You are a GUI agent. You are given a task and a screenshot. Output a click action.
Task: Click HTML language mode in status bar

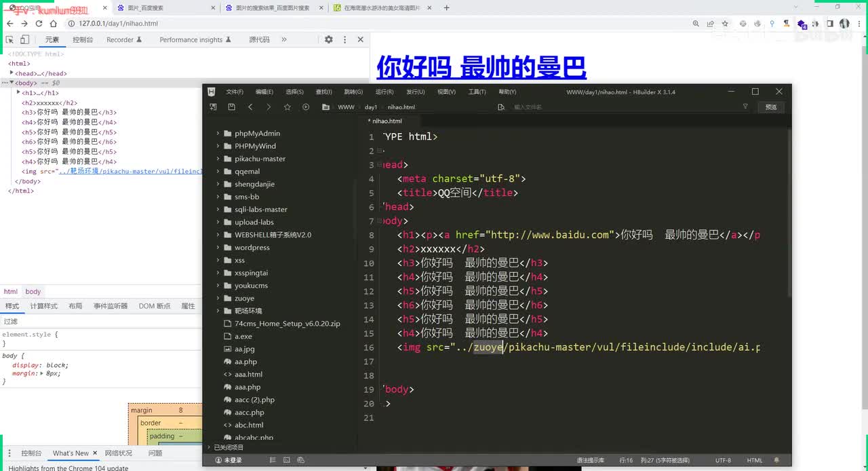coord(755,460)
